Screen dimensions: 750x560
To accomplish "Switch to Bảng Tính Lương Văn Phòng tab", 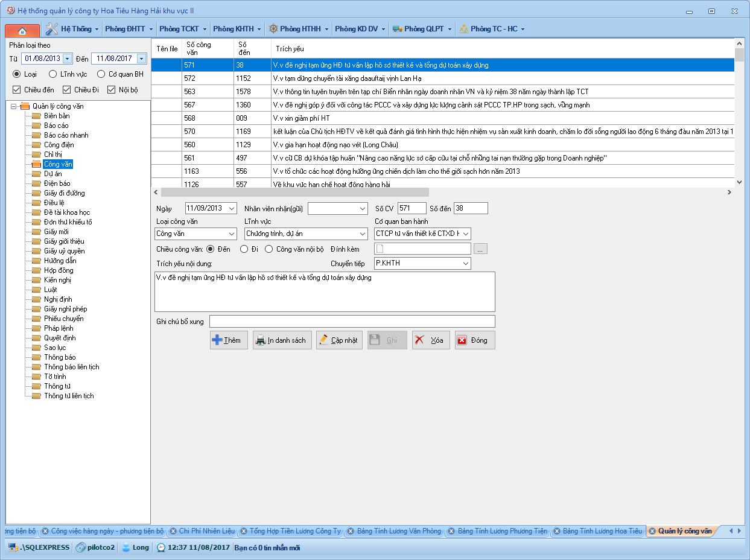I will click(x=398, y=532).
